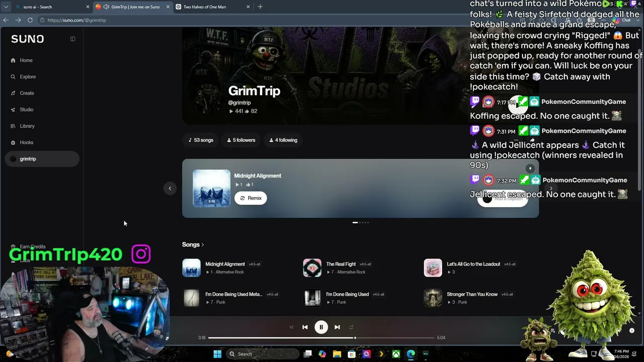
Task: Open File Explorer from the taskbar
Action: pos(337,354)
